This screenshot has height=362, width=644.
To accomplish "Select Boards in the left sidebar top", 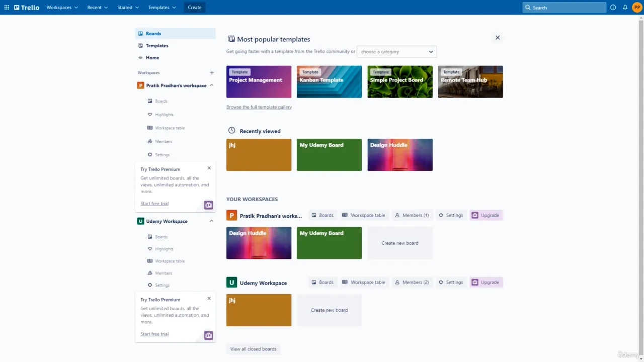I will click(x=175, y=34).
